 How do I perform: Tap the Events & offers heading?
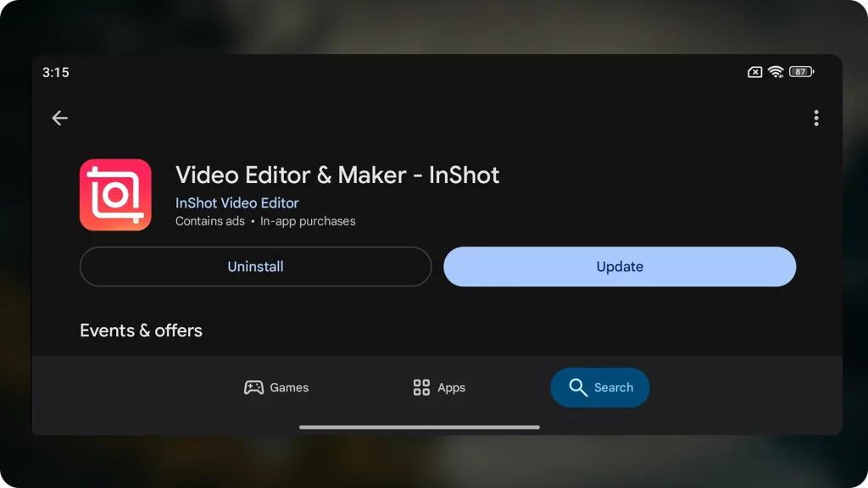(141, 330)
